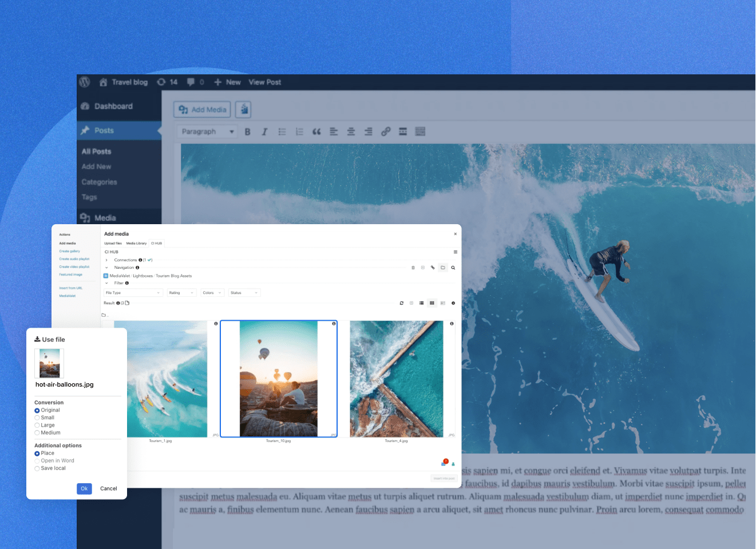
Task: View the 14 pending updates
Action: [167, 82]
